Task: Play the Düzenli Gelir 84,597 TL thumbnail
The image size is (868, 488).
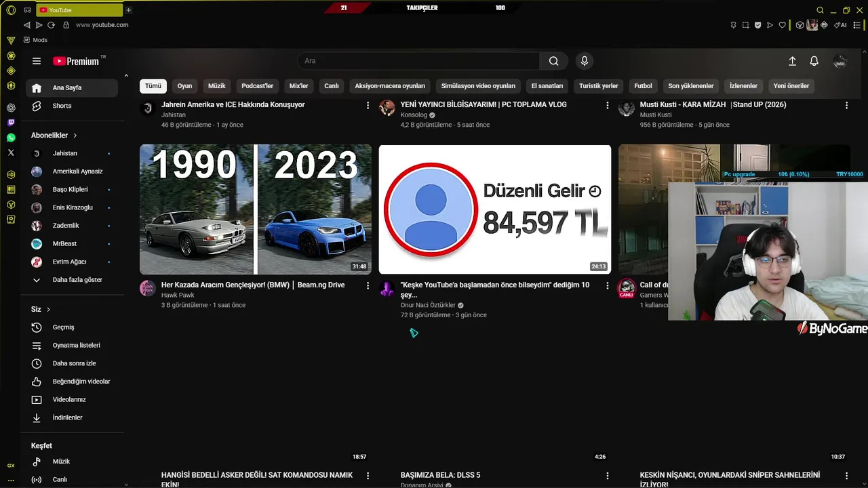Action: [495, 209]
